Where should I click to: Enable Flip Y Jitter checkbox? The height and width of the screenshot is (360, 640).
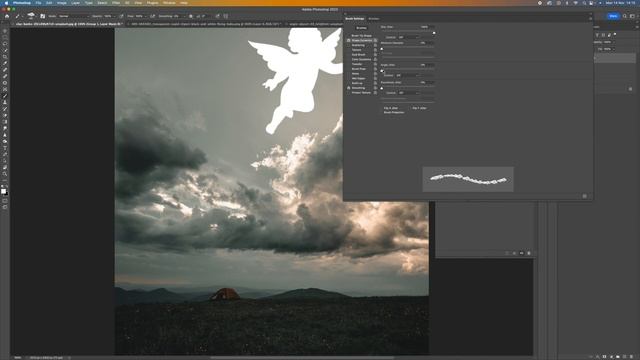[x=410, y=108]
